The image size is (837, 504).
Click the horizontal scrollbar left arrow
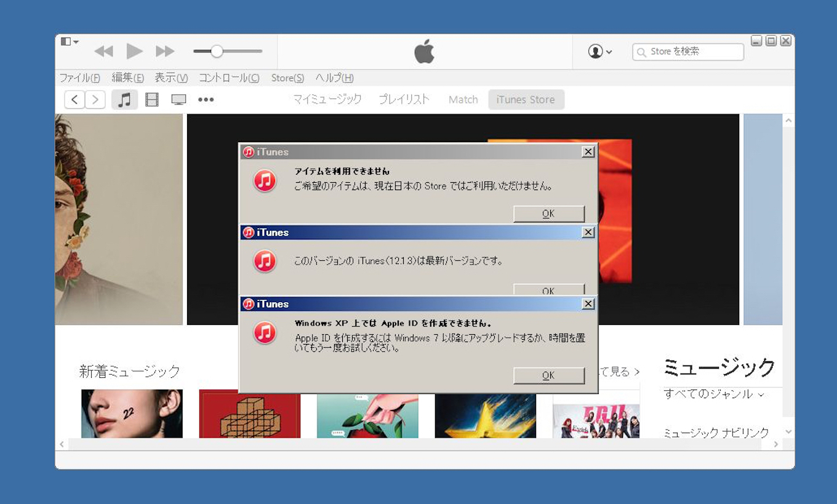pos(61,444)
